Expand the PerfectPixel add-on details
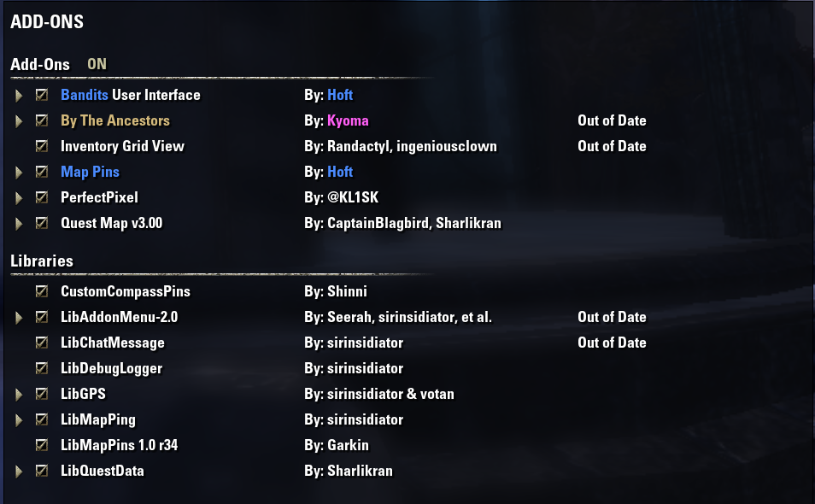Screen dimensions: 815x504 point(19,197)
